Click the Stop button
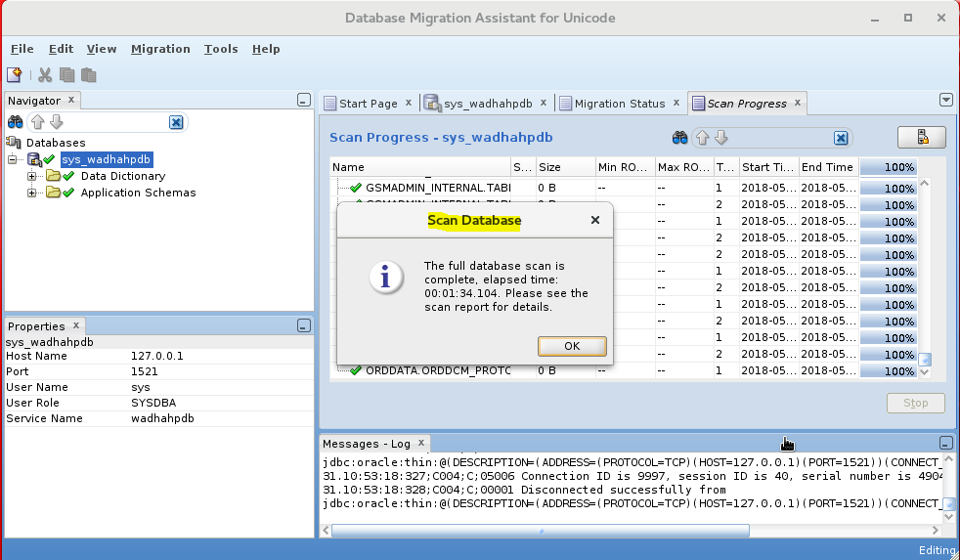 tap(915, 403)
